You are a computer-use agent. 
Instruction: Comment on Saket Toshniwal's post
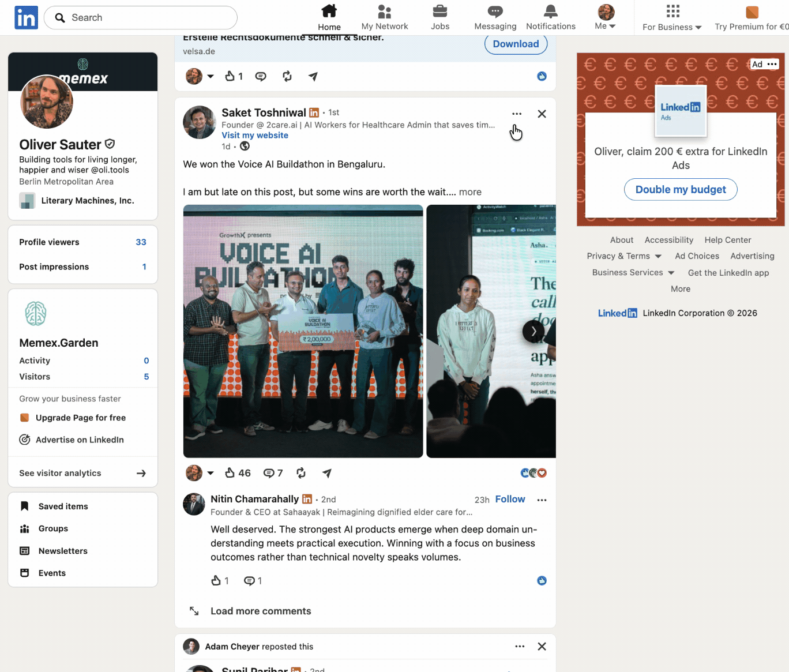273,473
